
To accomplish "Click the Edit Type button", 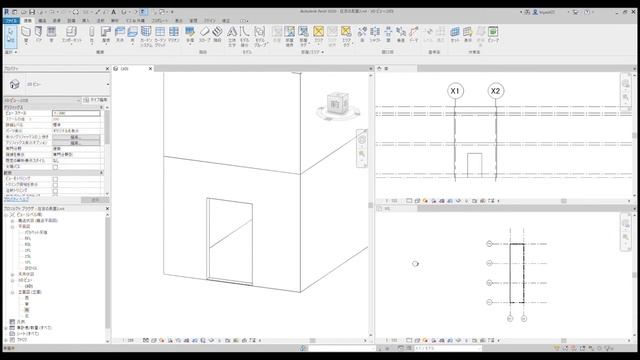I will pyautogui.click(x=96, y=100).
